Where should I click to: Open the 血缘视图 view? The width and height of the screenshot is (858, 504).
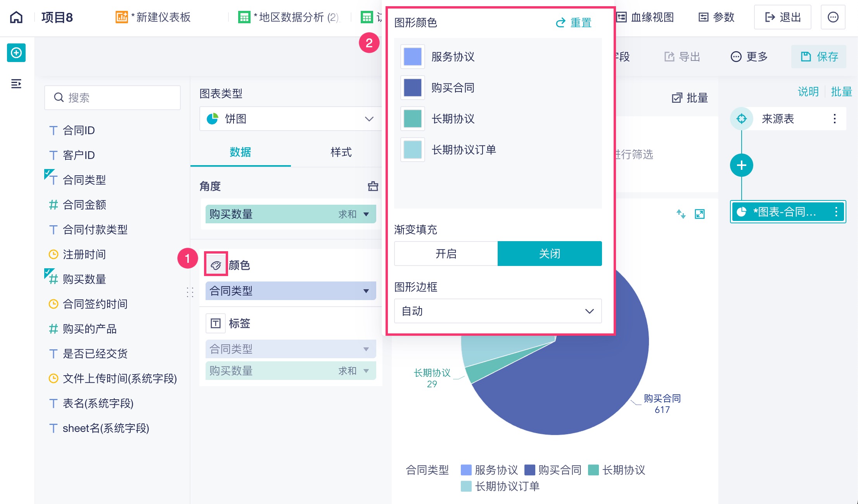(645, 17)
